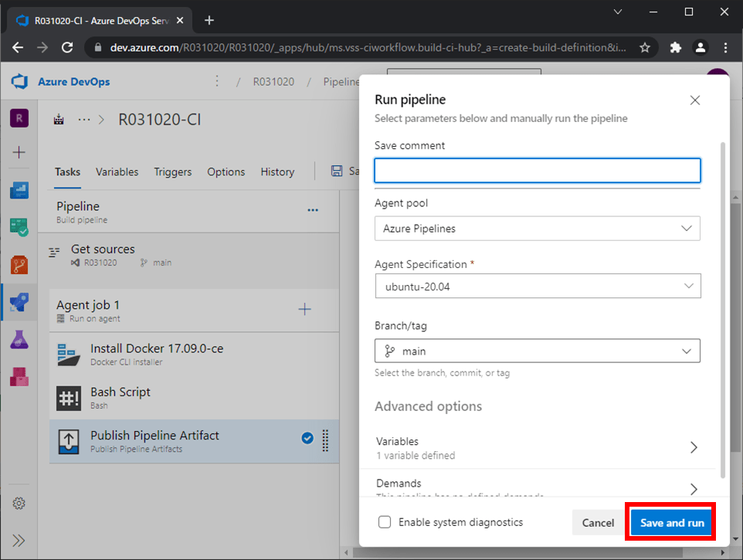Open Chrome menu three dots
Image resolution: width=743 pixels, height=560 pixels.
[x=725, y=47]
